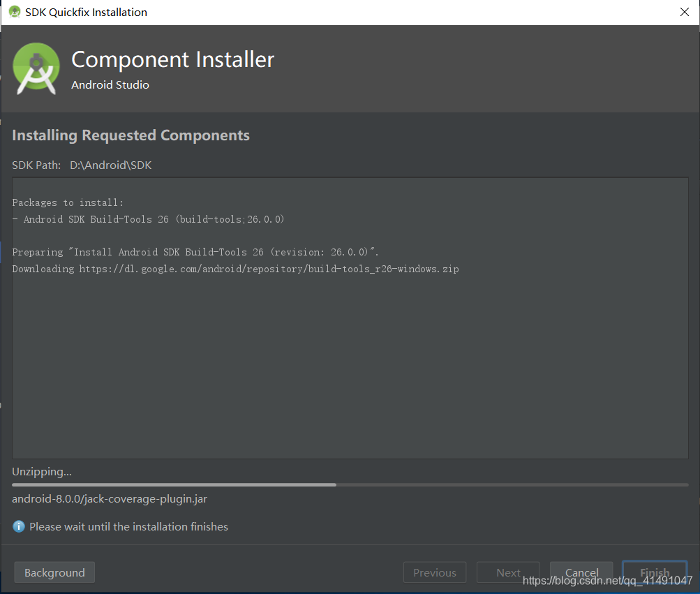Click the Next button
700x594 pixels.
(508, 572)
